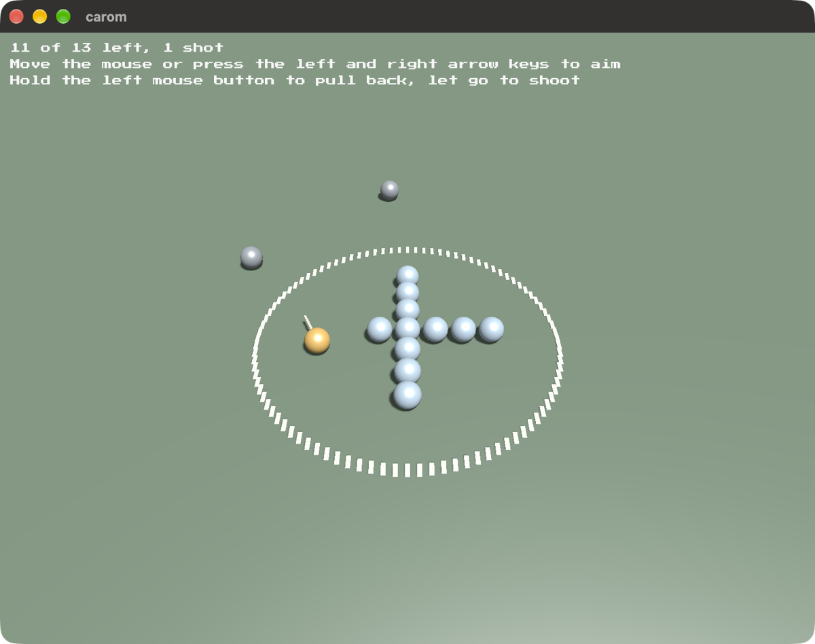
Task: Minimize the carom window with yellow button
Action: click(x=40, y=16)
